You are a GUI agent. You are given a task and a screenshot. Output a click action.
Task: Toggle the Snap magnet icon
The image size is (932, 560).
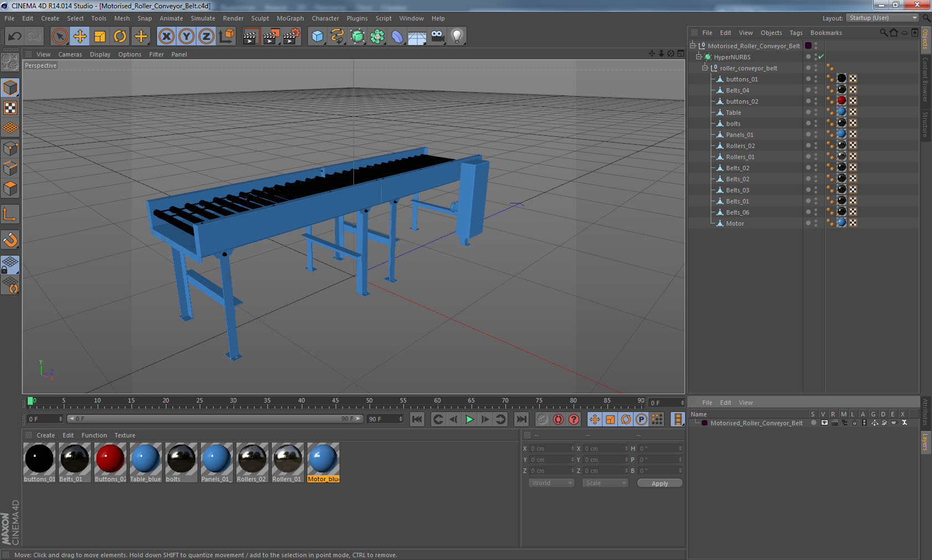11,240
